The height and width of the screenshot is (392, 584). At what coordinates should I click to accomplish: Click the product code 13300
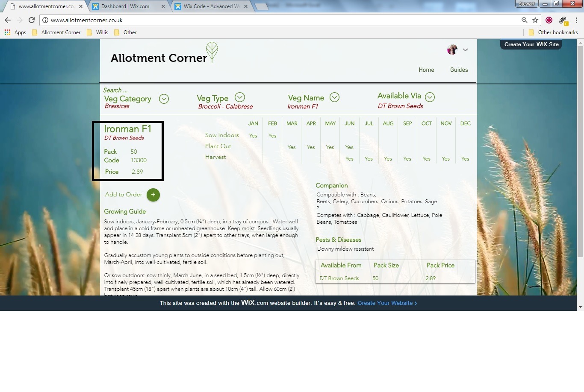(139, 161)
